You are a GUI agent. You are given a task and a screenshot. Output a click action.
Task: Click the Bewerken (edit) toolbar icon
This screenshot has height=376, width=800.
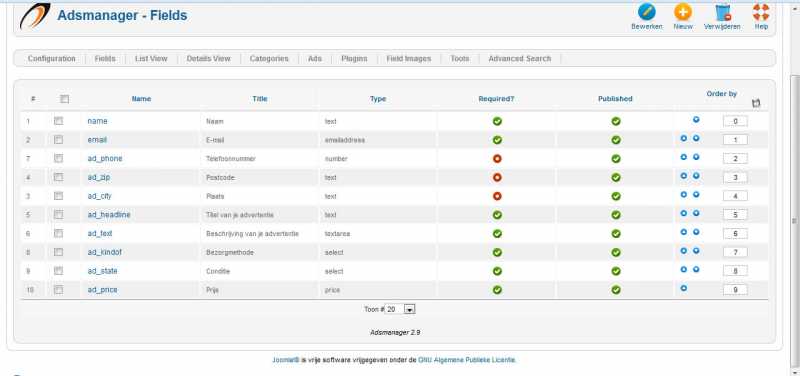[x=646, y=12]
